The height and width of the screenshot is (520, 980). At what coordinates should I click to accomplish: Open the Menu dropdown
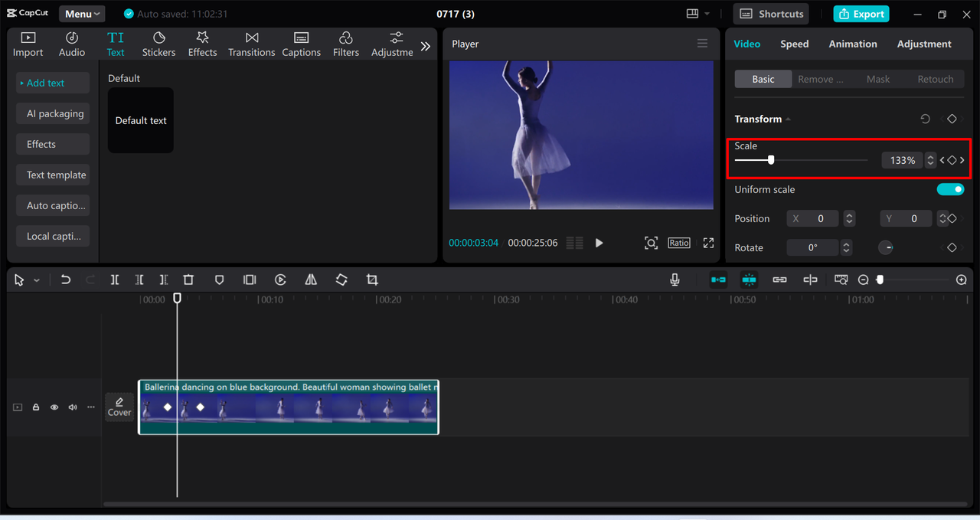[x=82, y=14]
